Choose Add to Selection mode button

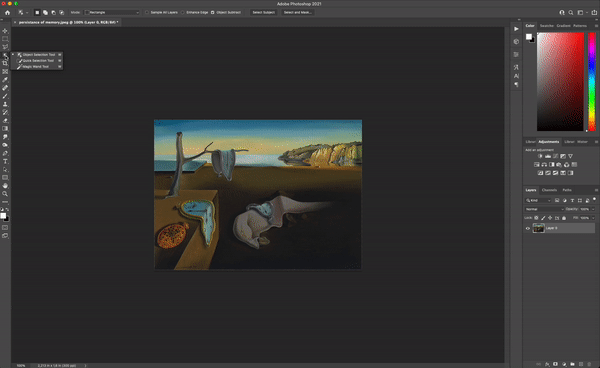tap(45, 12)
